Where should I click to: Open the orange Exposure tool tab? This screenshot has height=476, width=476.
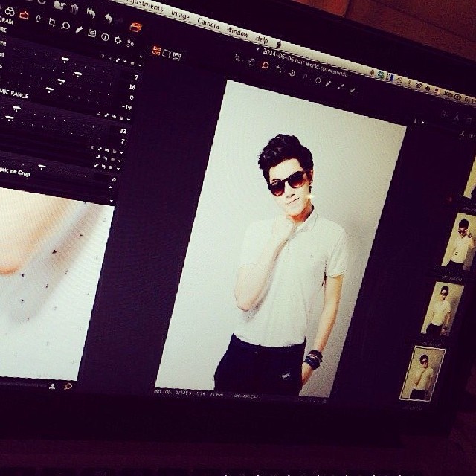pyautogui.click(x=24, y=15)
